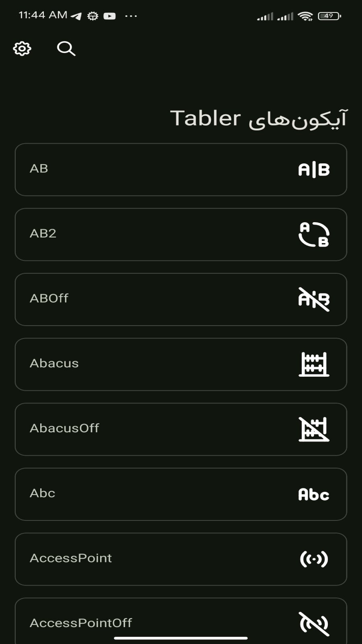Select the AB list label
Screen dimensions: 362x644
coord(39,169)
